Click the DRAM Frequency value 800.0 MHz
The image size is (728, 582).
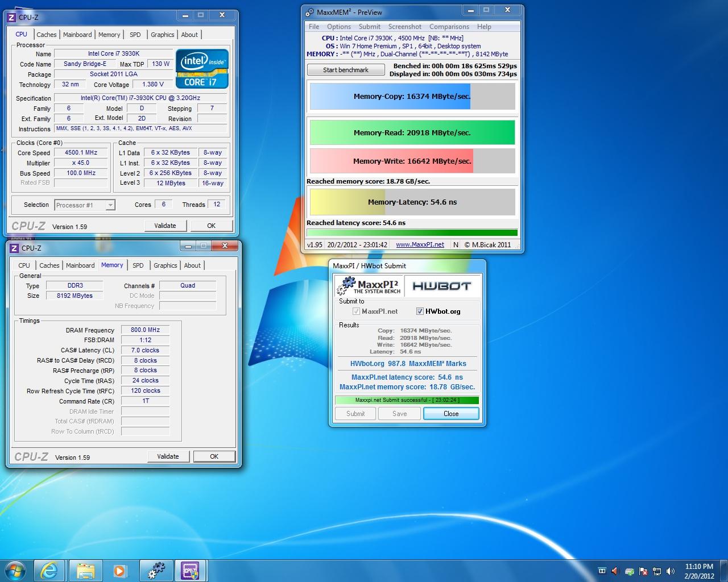click(x=146, y=330)
